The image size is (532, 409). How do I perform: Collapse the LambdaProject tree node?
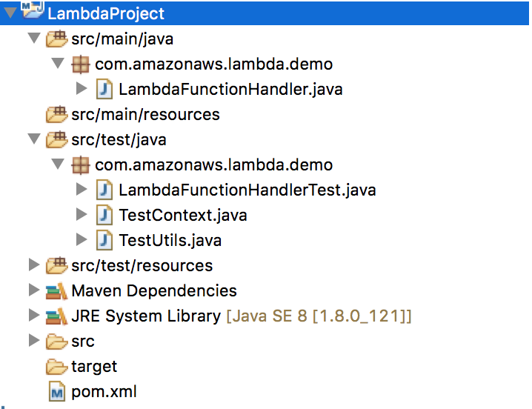(x=10, y=13)
